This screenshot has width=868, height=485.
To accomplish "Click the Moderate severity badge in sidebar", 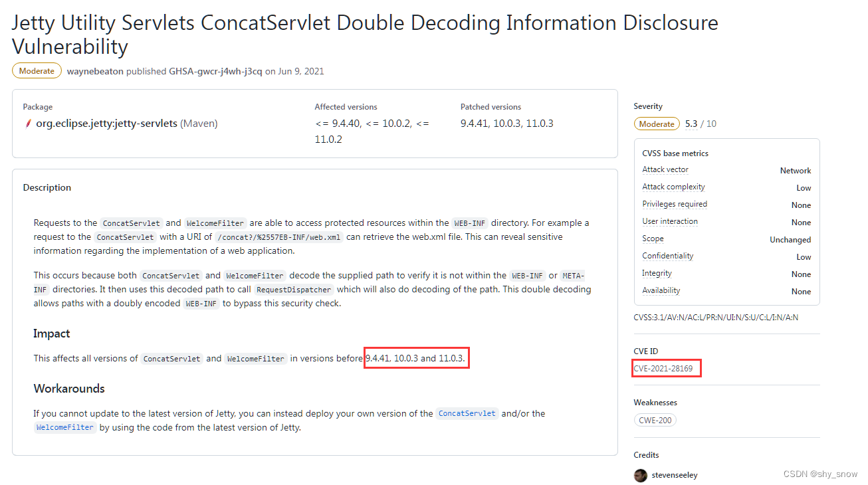I will coord(657,124).
